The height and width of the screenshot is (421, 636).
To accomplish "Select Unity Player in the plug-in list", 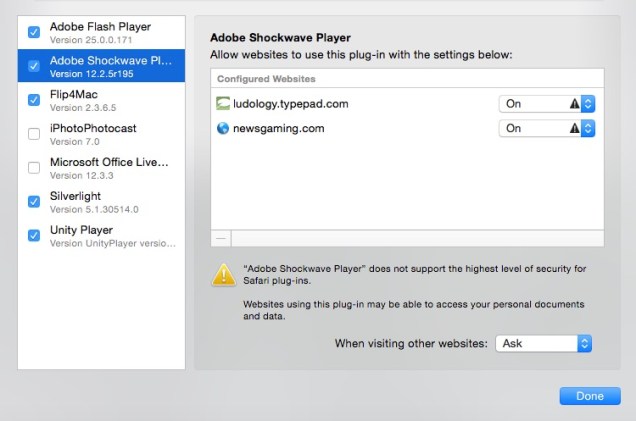I will pyautogui.click(x=101, y=235).
